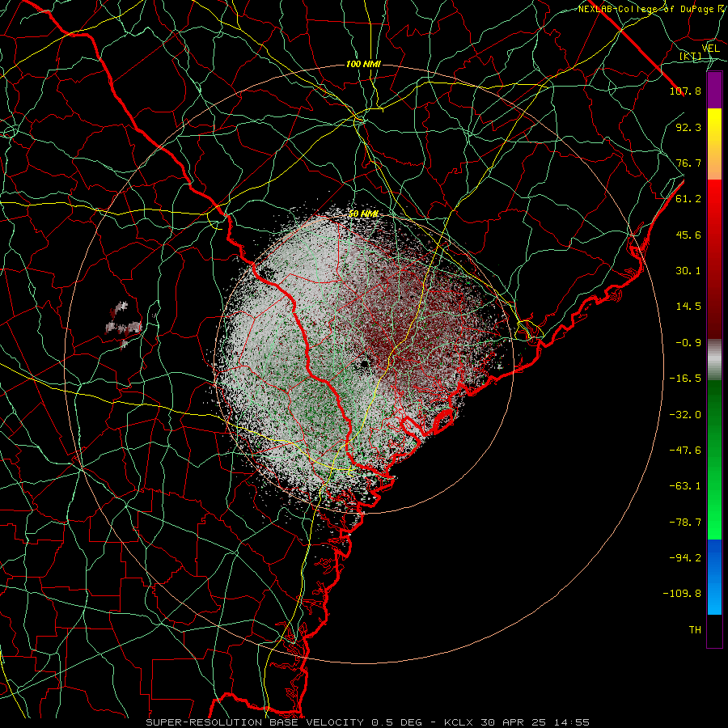This screenshot has height=728, width=728.
Task: Select the 107.8 value on the velocity scale
Action: coord(685,91)
